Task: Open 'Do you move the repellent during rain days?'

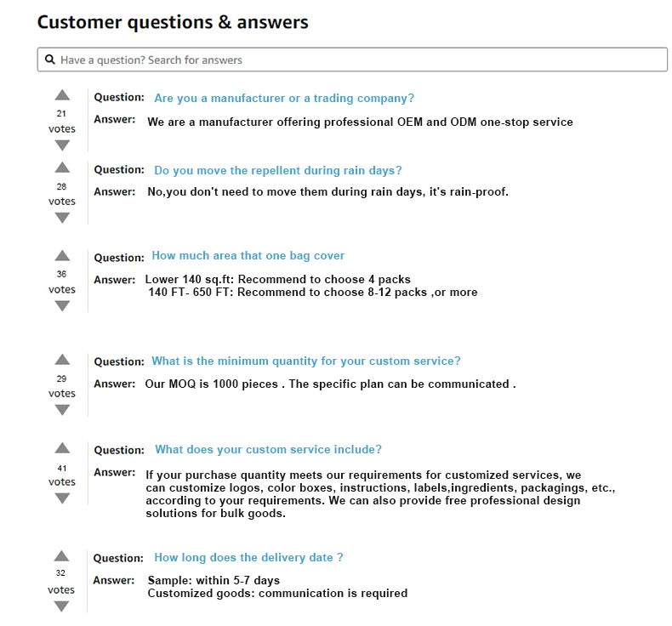Action: point(278,170)
